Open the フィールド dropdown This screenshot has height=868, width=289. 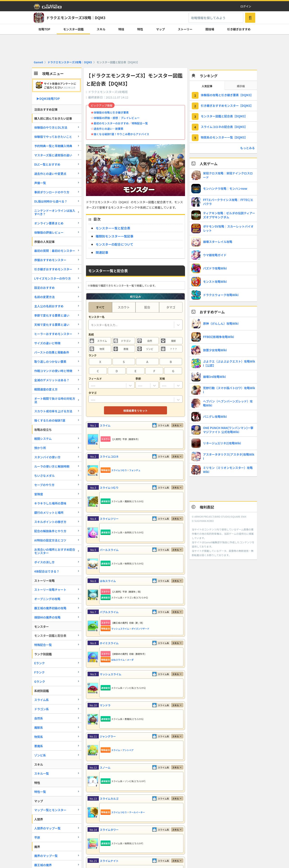click(x=112, y=385)
